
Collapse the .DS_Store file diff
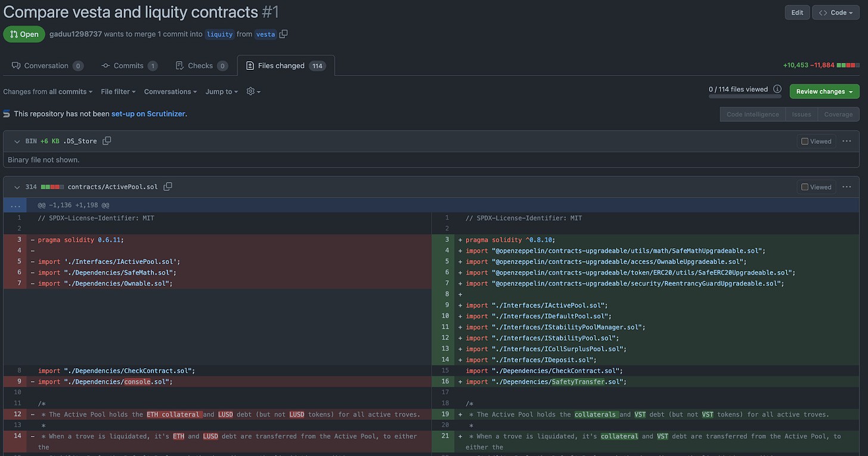coord(17,141)
